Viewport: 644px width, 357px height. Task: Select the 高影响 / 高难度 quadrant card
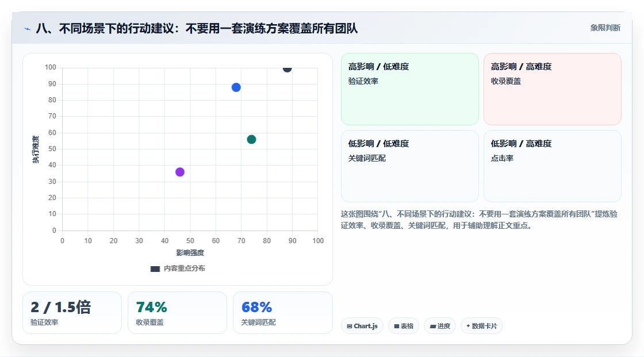click(553, 89)
